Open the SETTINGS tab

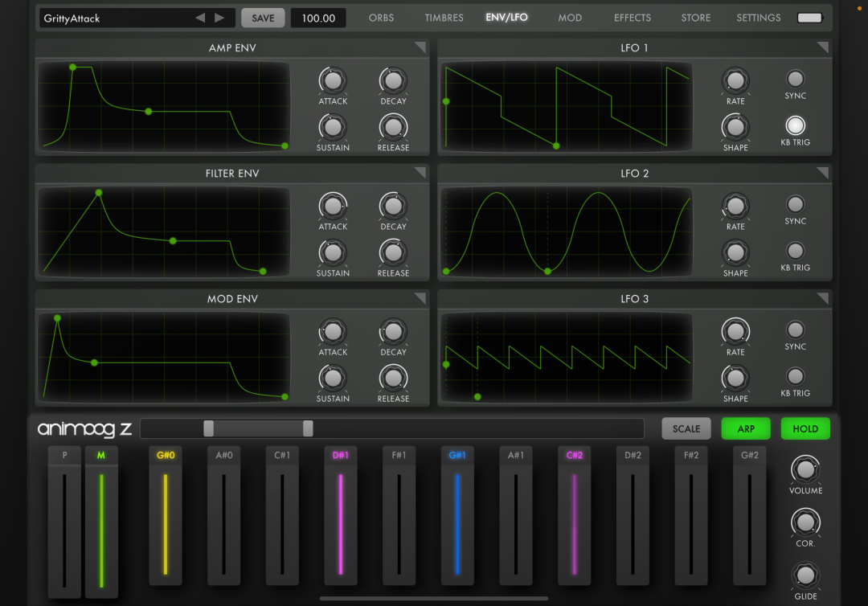click(759, 18)
